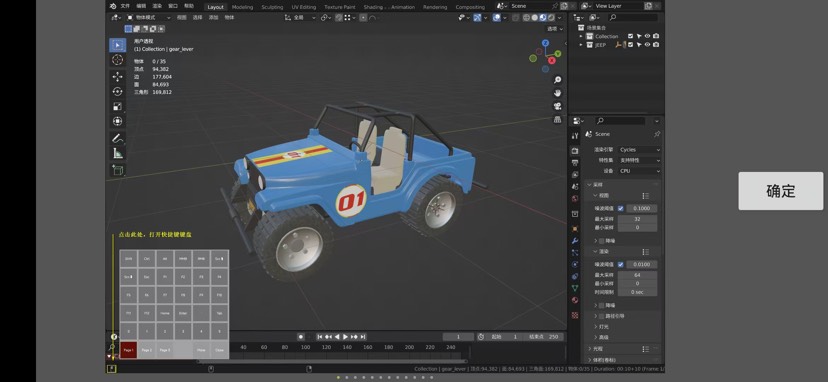Image resolution: width=828 pixels, height=382 pixels.
Task: Disable JEEP collection in renders via camera icon
Action: click(656, 45)
